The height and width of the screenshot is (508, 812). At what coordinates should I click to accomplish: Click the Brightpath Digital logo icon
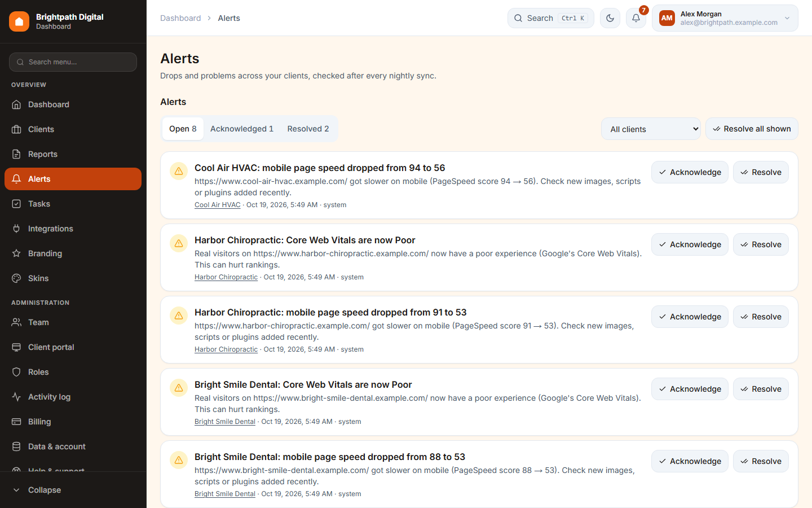point(19,21)
